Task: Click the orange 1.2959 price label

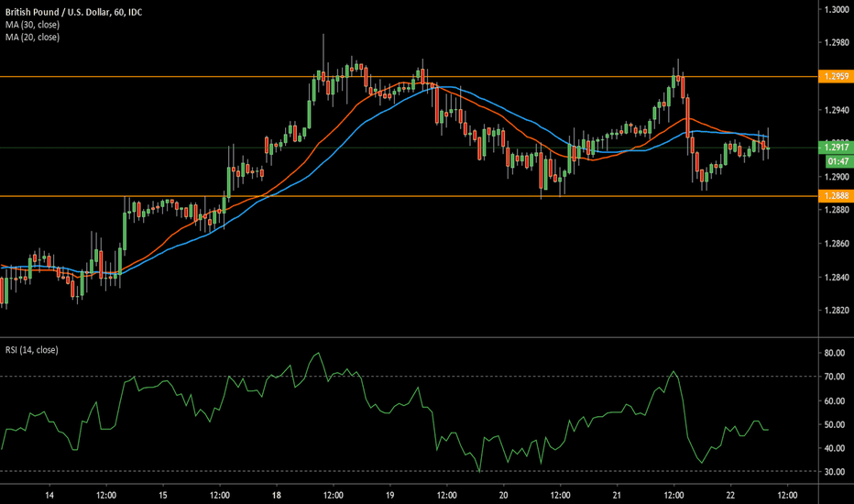Action: [x=833, y=77]
